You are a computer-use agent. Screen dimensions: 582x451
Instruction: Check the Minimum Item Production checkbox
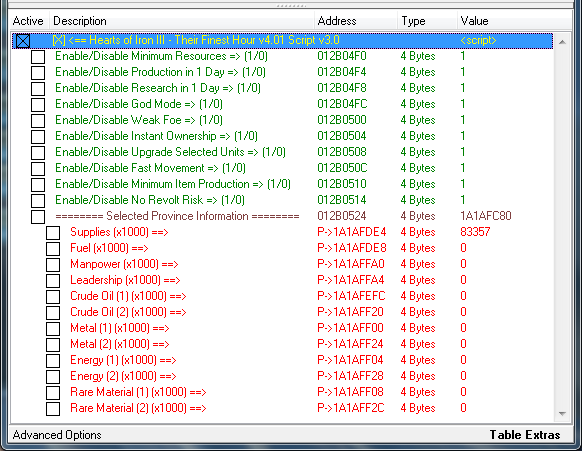[x=38, y=184]
